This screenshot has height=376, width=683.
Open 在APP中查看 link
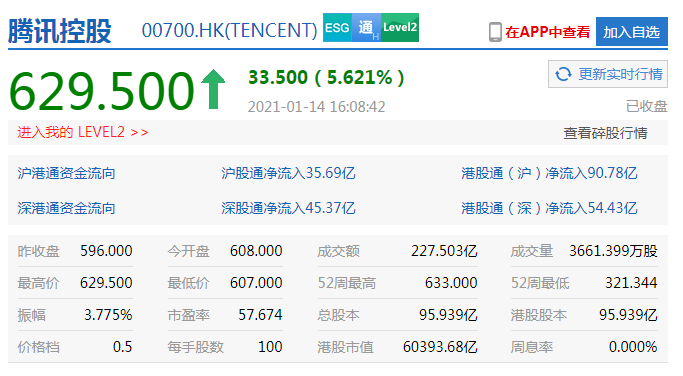[548, 32]
